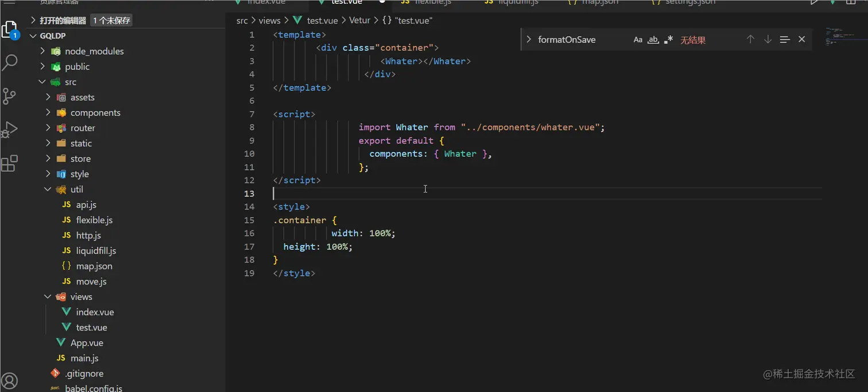Click the Explorer icon showing badge 1
This screenshot has width=868, height=392.
(x=9, y=29)
